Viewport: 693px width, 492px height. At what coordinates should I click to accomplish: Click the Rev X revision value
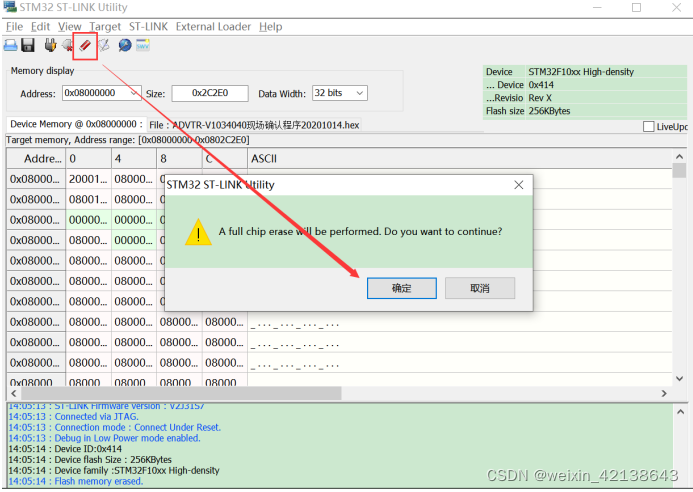coord(540,98)
